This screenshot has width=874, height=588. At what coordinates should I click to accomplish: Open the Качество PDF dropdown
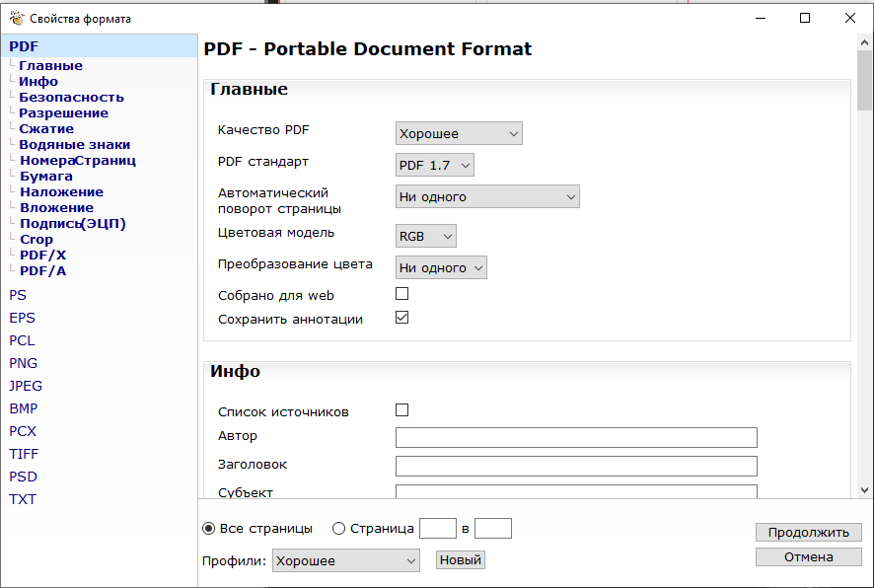459,134
